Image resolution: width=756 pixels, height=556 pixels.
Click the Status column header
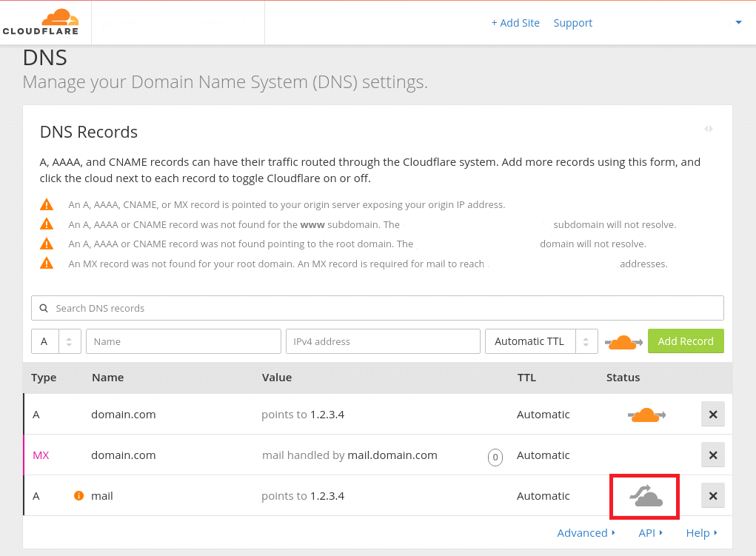(623, 378)
